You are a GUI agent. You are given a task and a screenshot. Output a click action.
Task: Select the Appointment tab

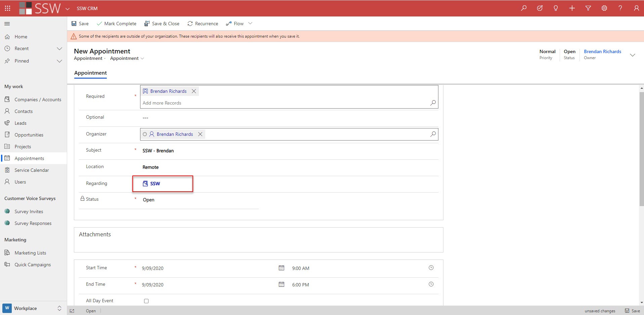(90, 73)
